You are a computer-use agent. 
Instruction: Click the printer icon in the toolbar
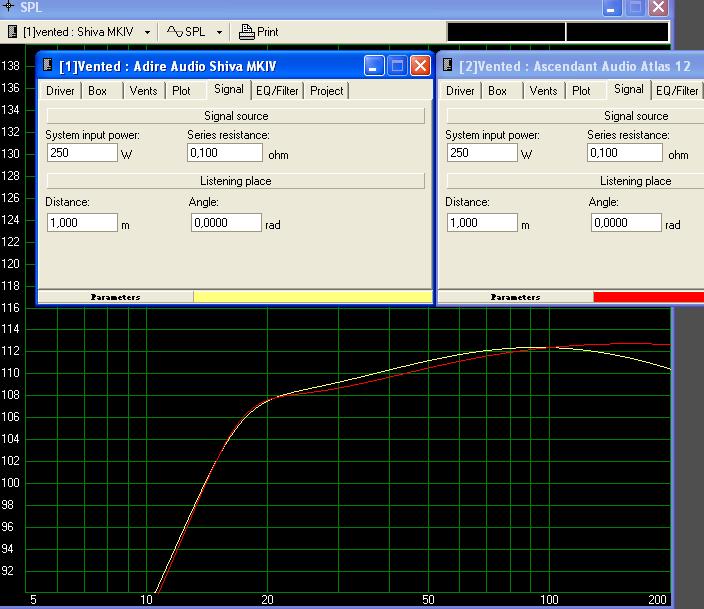[246, 32]
